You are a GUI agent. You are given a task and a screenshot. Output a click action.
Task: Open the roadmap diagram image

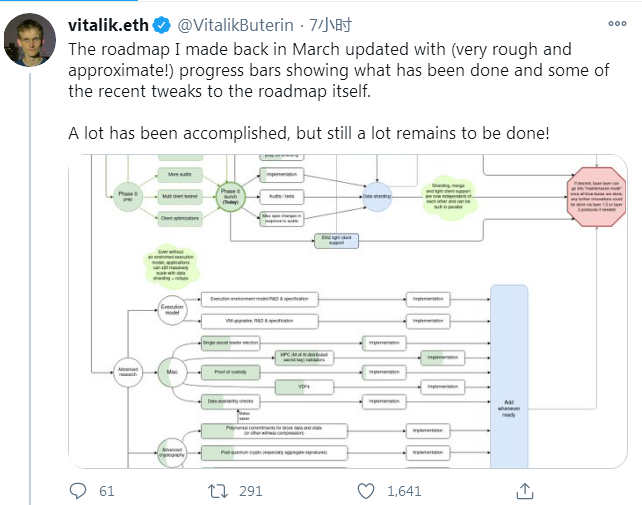348,311
